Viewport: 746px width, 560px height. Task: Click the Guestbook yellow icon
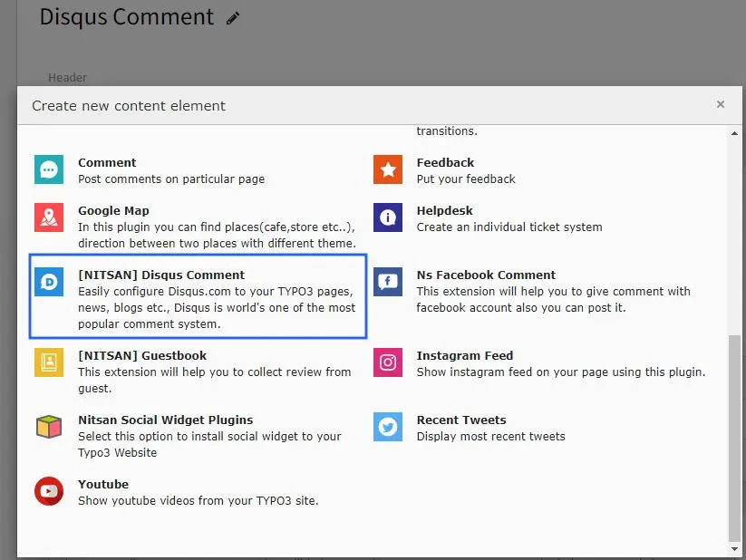click(49, 362)
